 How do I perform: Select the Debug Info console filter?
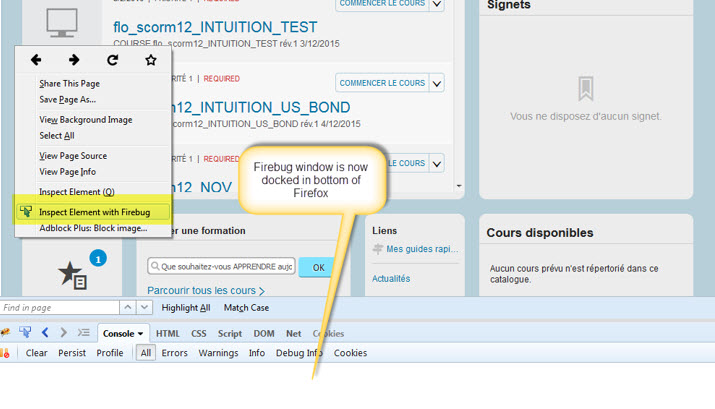(x=299, y=353)
